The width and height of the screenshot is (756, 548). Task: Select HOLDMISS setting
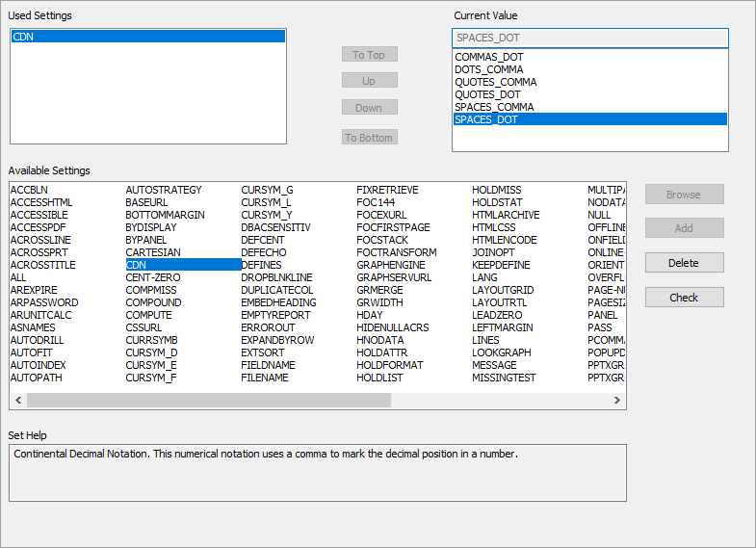coord(497,190)
